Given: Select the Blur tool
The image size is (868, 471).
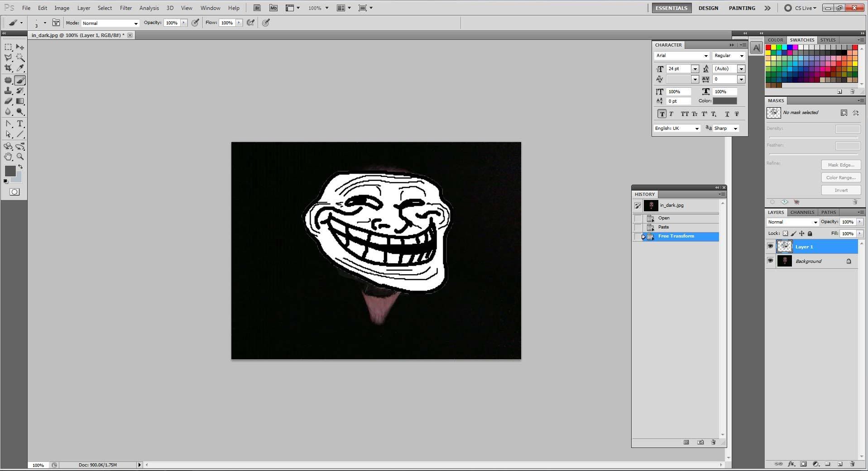Looking at the screenshot, I should click(x=8, y=112).
